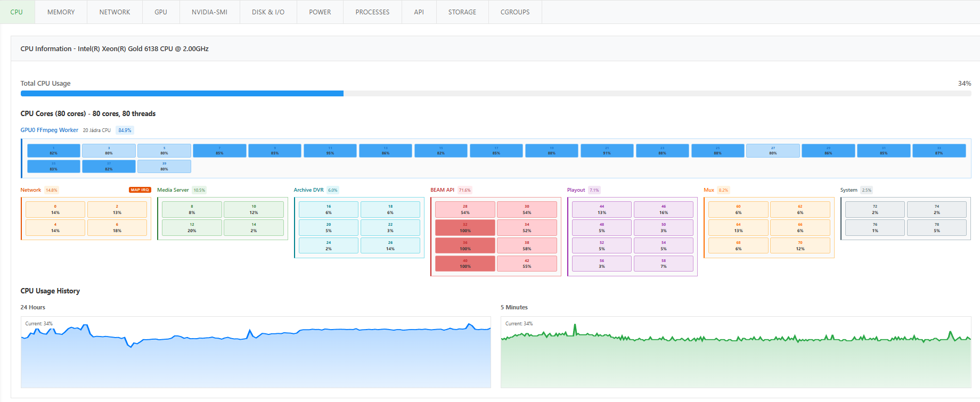This screenshot has height=402, width=980.
Task: Click System core 76 tile at 1%
Action: [875, 227]
